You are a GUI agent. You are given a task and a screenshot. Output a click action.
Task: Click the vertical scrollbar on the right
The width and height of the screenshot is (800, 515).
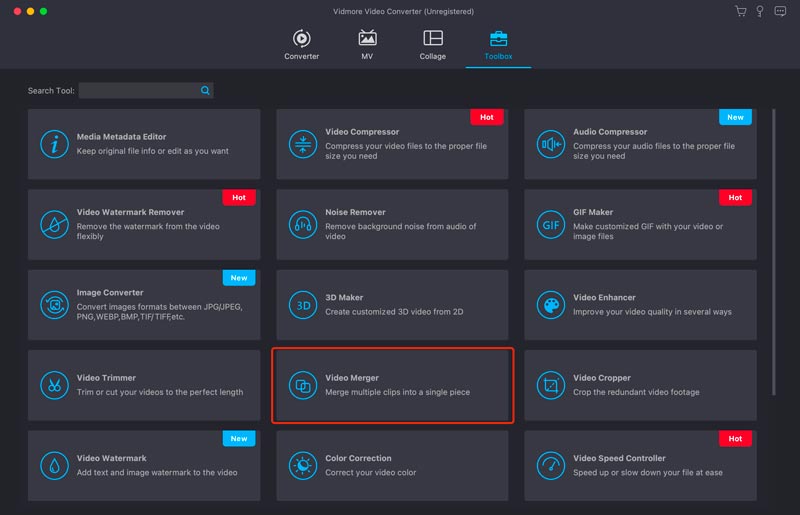(774, 250)
